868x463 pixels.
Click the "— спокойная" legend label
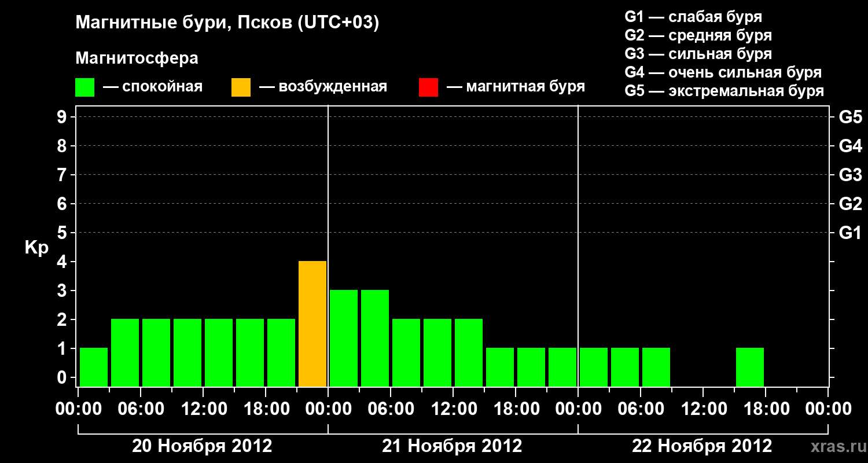tap(153, 87)
